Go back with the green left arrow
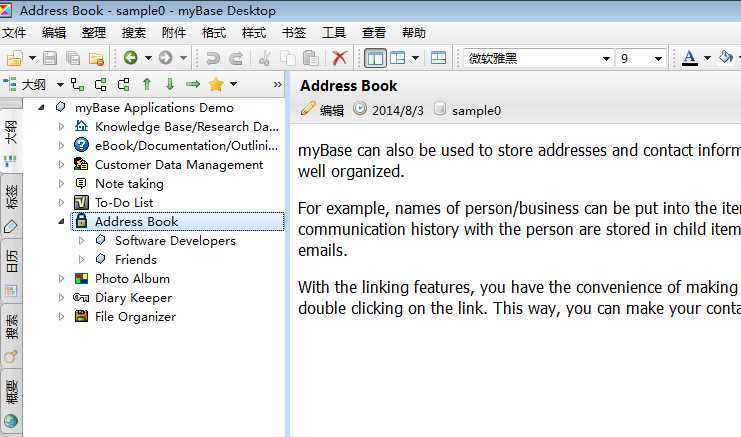 click(130, 58)
